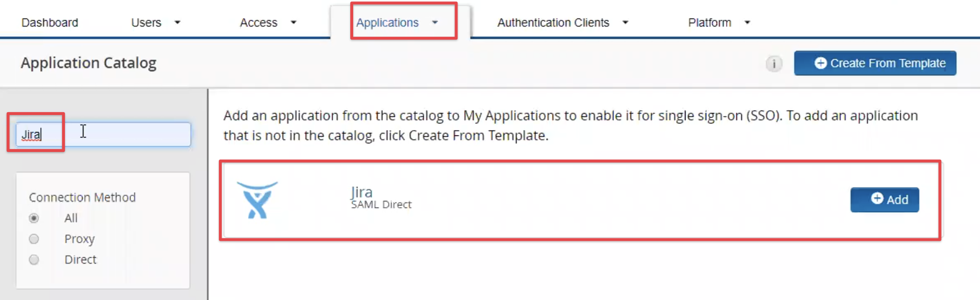This screenshot has height=300, width=980.
Task: Click the Jira application name
Action: (361, 192)
